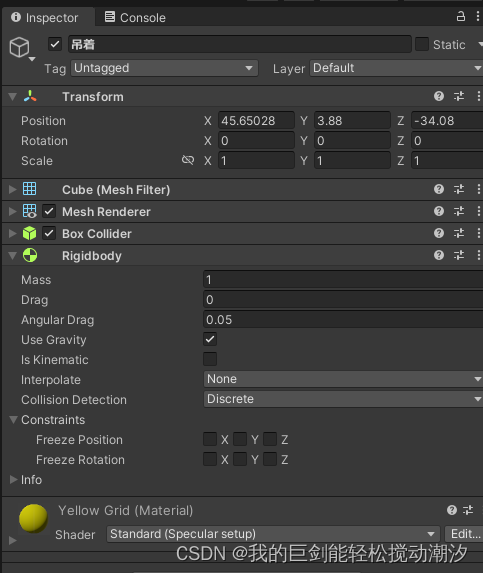Screen dimensions: 483x573
Task: Open the Inspector panel kebab menu
Action: pos(478,16)
